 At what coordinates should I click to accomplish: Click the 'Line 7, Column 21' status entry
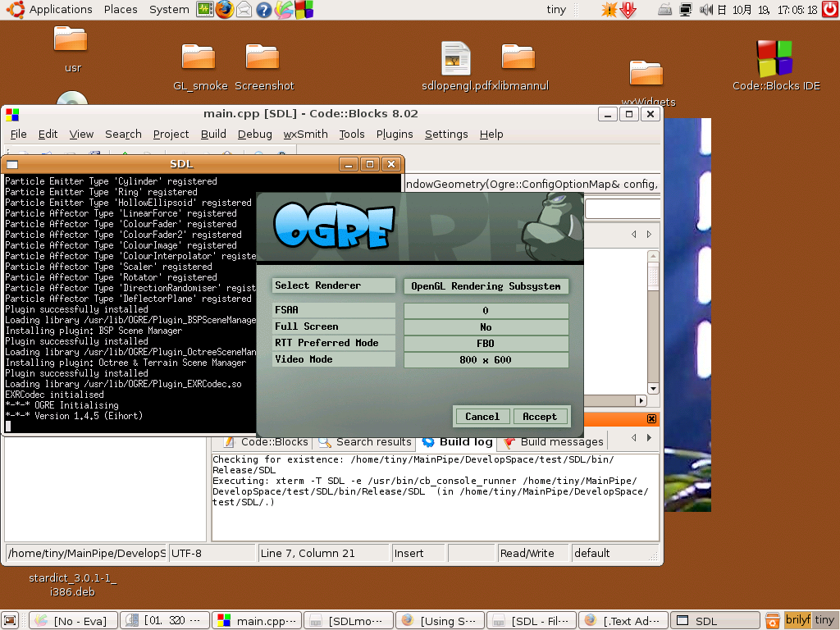[323, 554]
